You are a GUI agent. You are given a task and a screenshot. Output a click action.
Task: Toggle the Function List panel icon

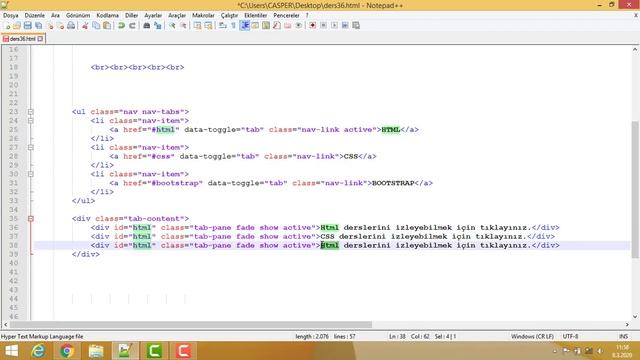tap(277, 25)
